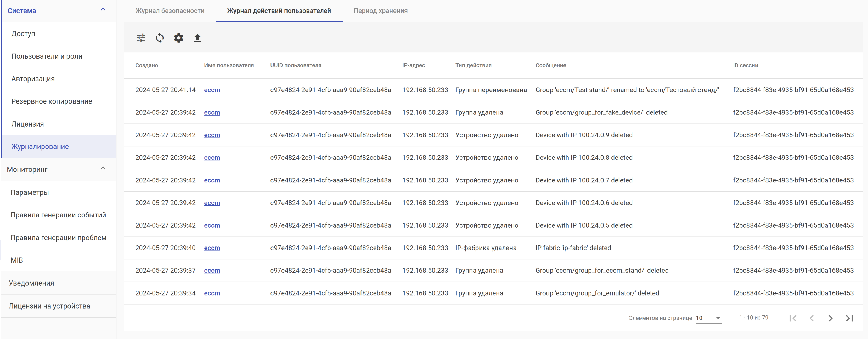Open items per page dropdown
The image size is (868, 339).
click(x=709, y=318)
